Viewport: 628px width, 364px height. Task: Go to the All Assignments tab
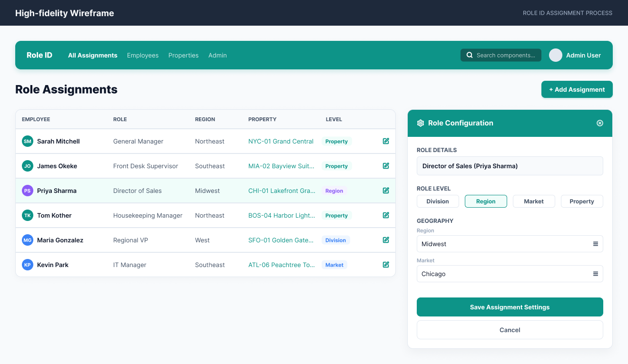point(93,55)
